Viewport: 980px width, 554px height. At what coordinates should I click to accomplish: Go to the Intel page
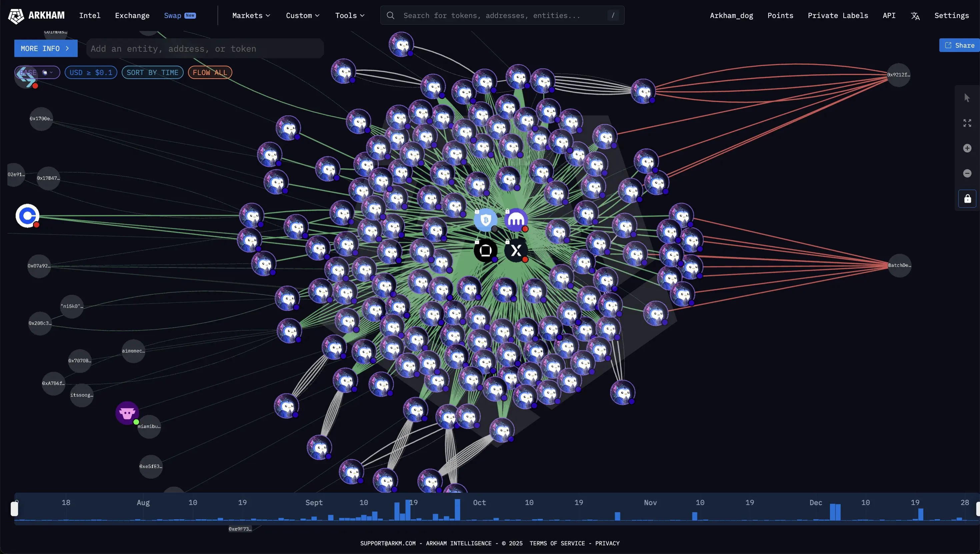tap(90, 16)
